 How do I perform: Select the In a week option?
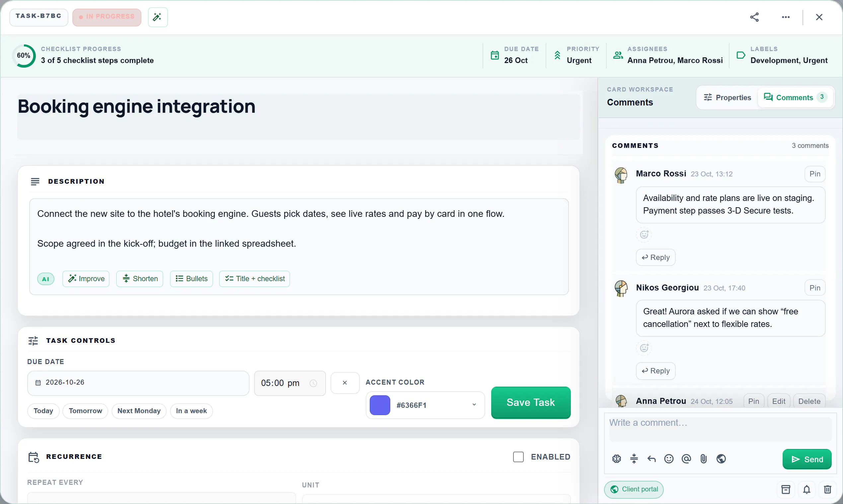(x=192, y=411)
